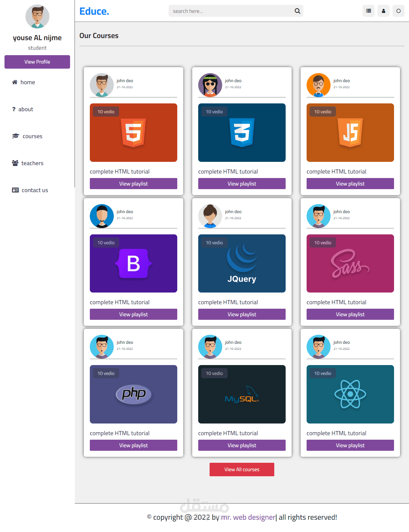Screen dimensions: 409x532
Task: Click View playlist under JQuery course
Action: point(242,314)
